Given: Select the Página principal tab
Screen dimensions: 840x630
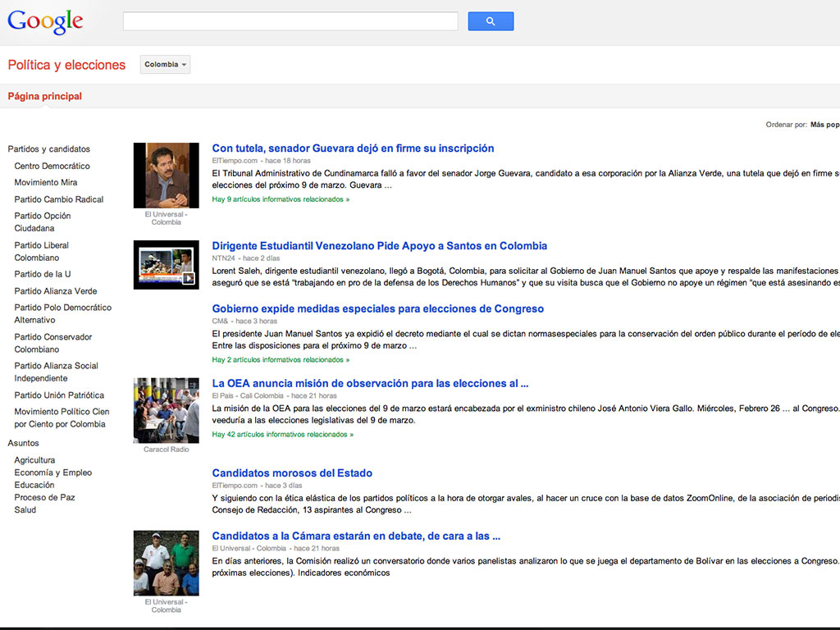Looking at the screenshot, I should [x=45, y=96].
